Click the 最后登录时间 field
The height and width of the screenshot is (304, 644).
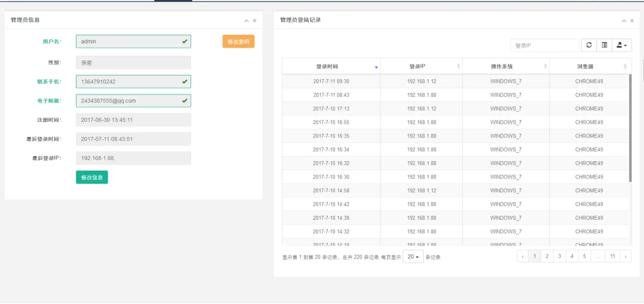(x=134, y=139)
